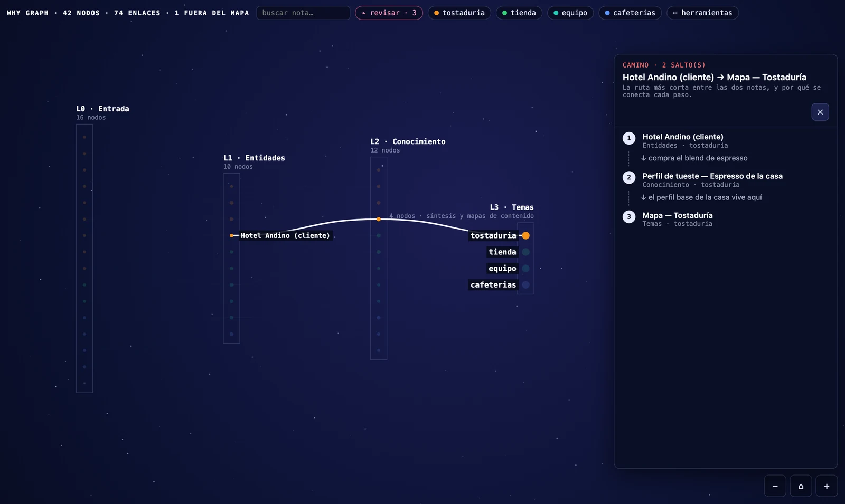Viewport: 845px width, 504px height.
Task: Click the tostaduria label in Temas column
Action: tap(493, 235)
